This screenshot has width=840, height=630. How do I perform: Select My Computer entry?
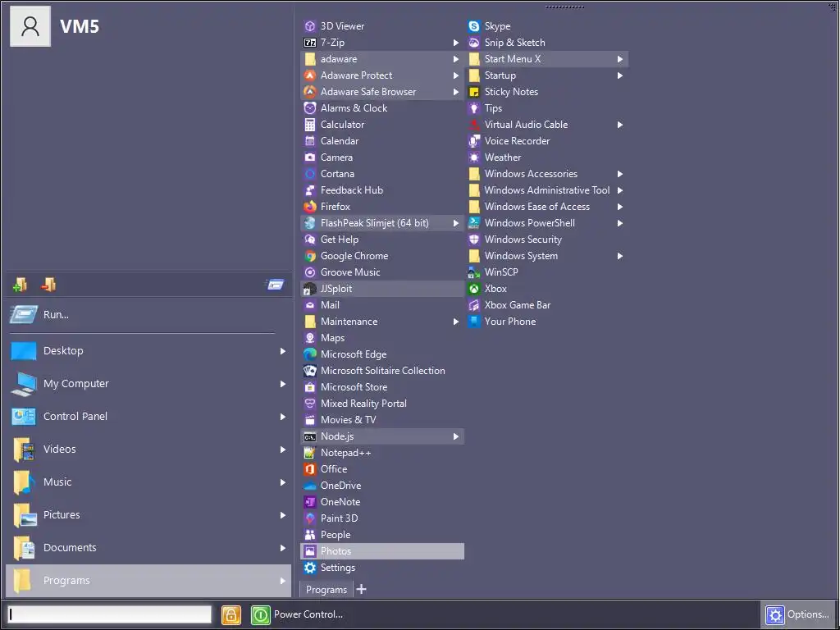pyautogui.click(x=148, y=384)
